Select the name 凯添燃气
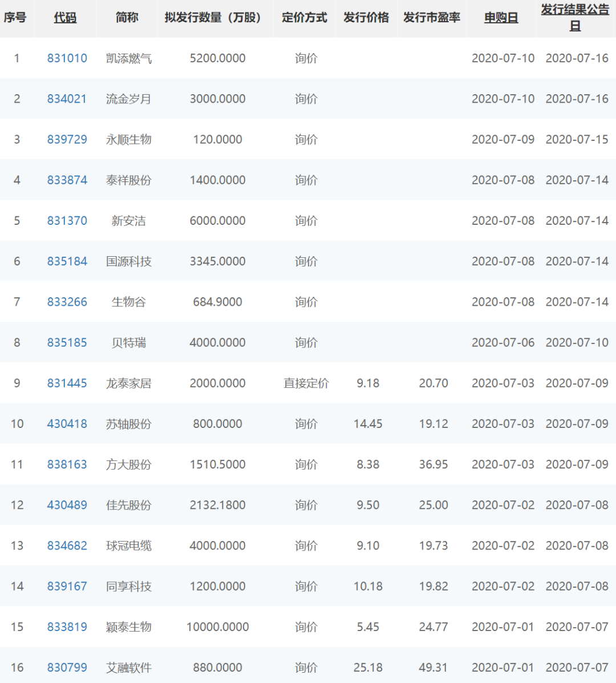The width and height of the screenshot is (616, 683). (x=129, y=58)
